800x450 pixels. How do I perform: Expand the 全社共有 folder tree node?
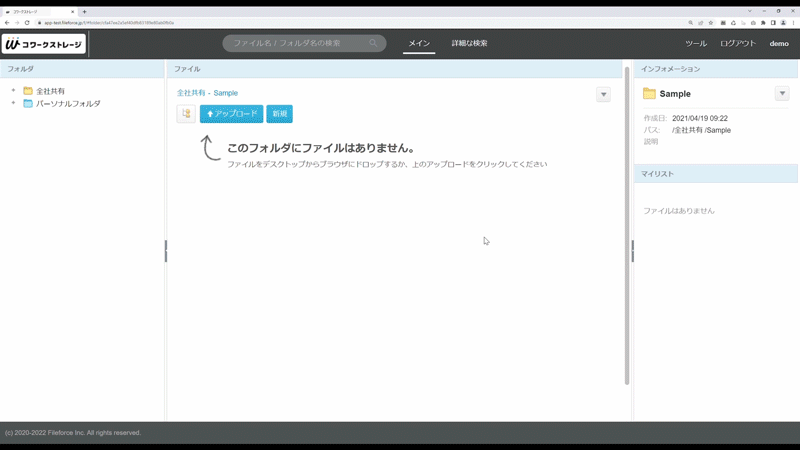[x=13, y=91]
